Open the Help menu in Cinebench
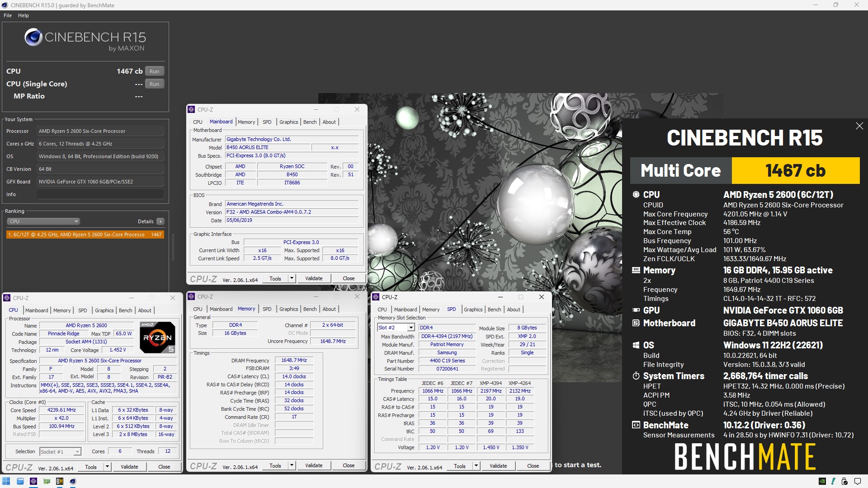Image resolution: width=868 pixels, height=488 pixels. point(24,15)
